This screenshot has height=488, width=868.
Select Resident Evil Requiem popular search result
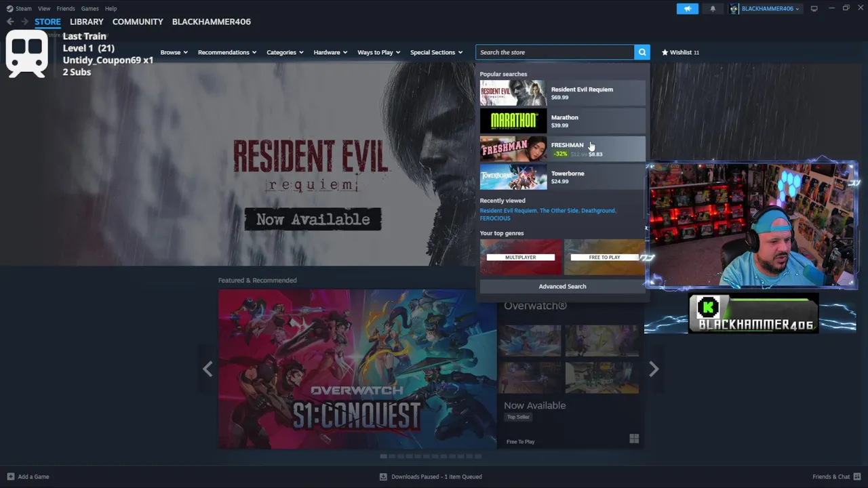coord(563,93)
